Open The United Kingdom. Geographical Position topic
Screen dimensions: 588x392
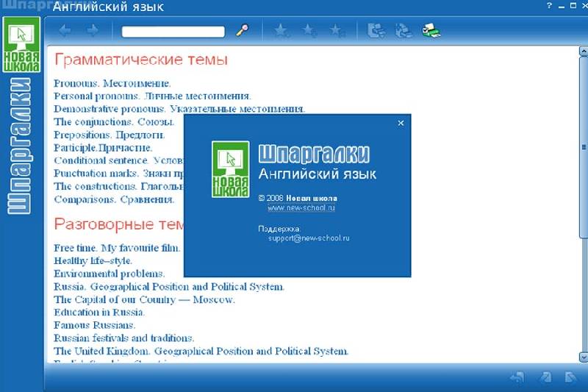pyautogui.click(x=201, y=351)
